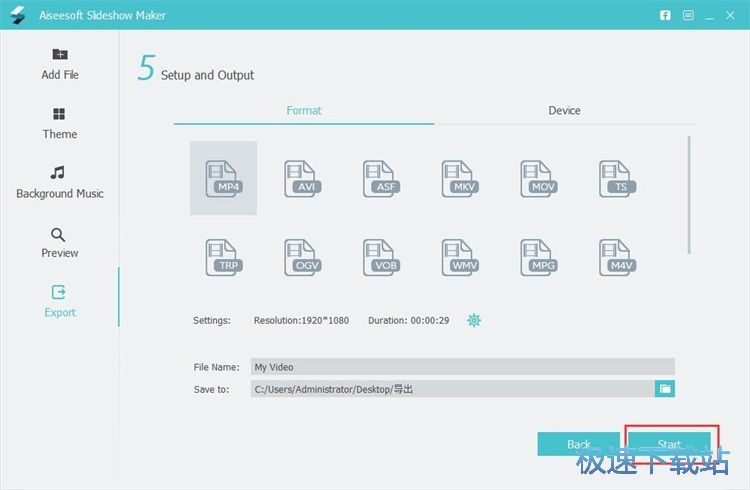Go to the Theme step
This screenshot has width=750, height=490.
coord(59,123)
